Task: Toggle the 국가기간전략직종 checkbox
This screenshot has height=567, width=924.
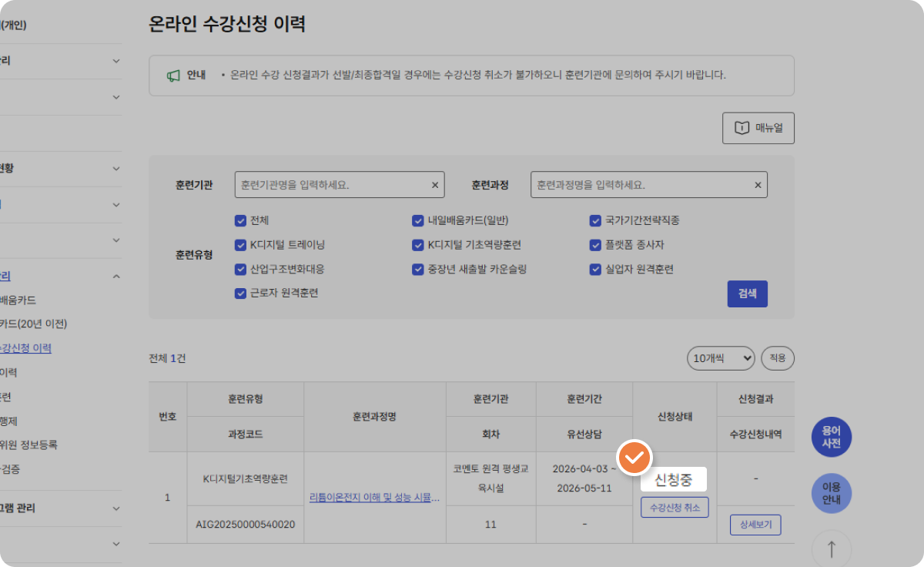Action: tap(595, 220)
